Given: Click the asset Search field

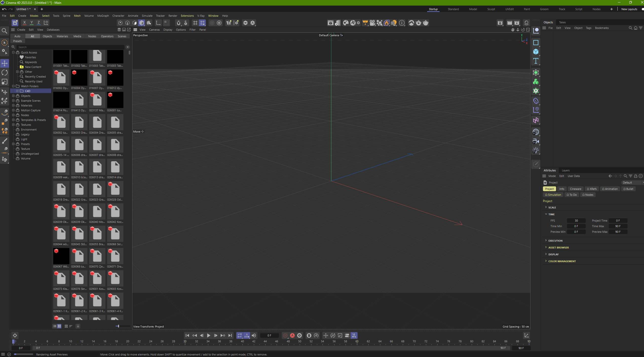Looking at the screenshot, I should click(71, 47).
